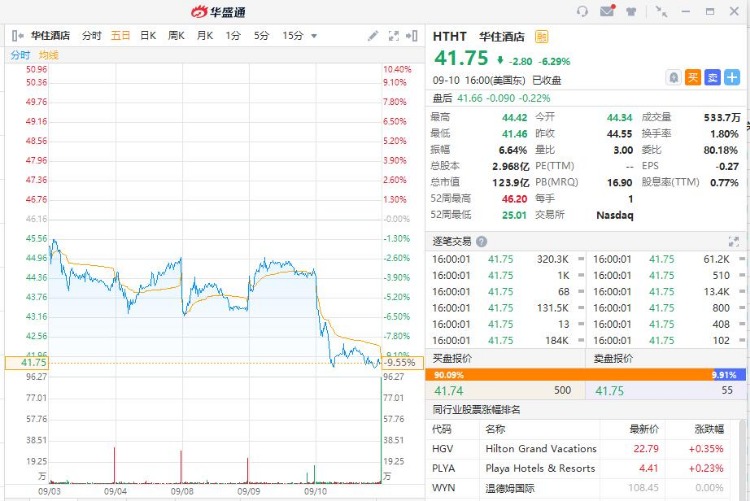This screenshot has height=501, width=750.
Task: Click the blue 9.91% ask ratio bar
Action: (x=729, y=375)
